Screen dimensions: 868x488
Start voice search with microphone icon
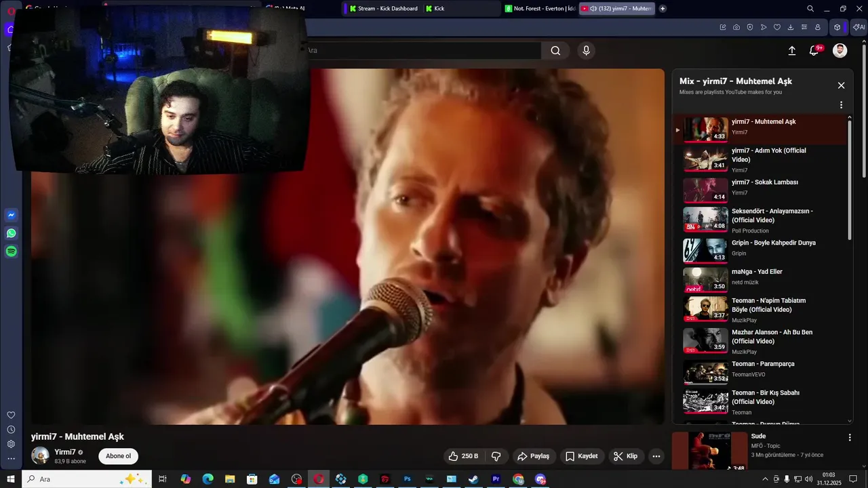[587, 50]
